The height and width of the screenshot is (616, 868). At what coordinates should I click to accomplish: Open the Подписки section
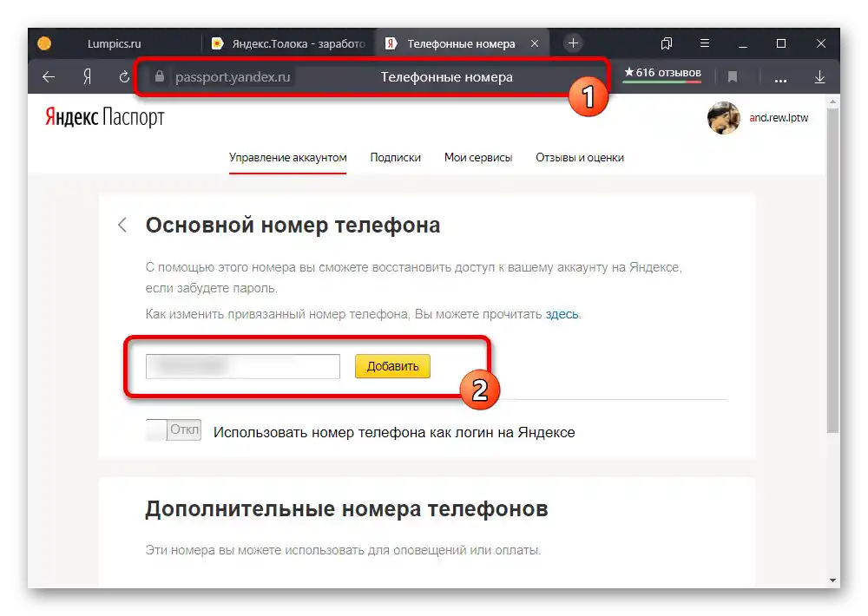pyautogui.click(x=395, y=158)
